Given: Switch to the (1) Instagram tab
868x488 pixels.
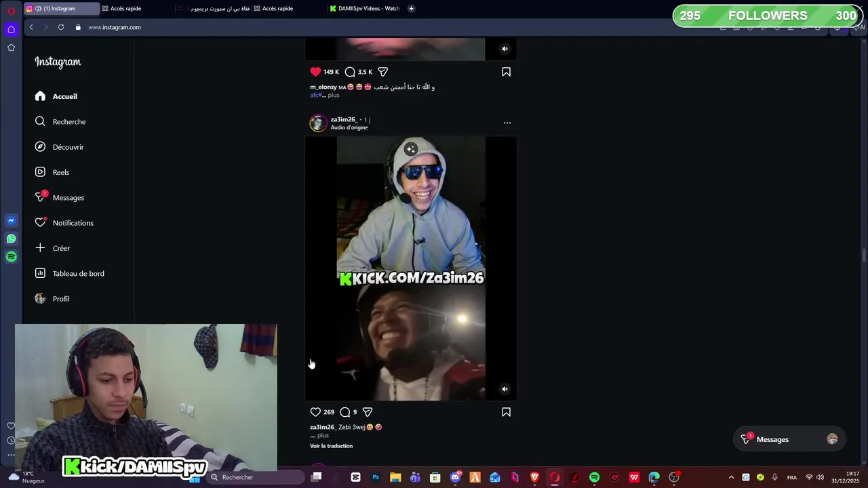Looking at the screenshot, I should (61, 9).
